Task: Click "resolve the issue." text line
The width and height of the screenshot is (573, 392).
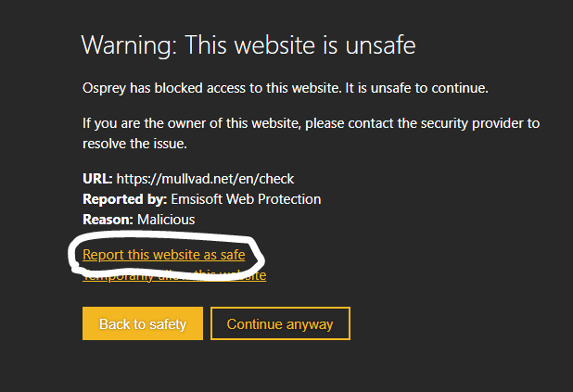Action: click(134, 145)
